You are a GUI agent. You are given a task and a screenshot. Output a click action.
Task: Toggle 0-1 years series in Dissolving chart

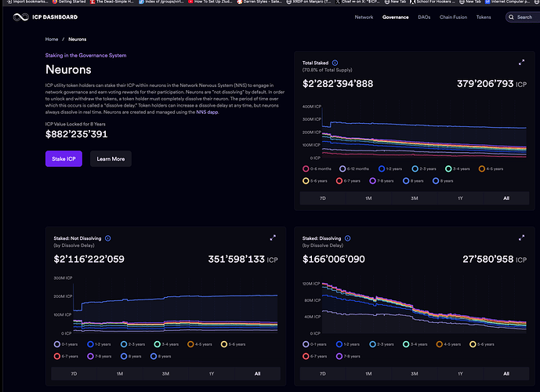tap(314, 344)
